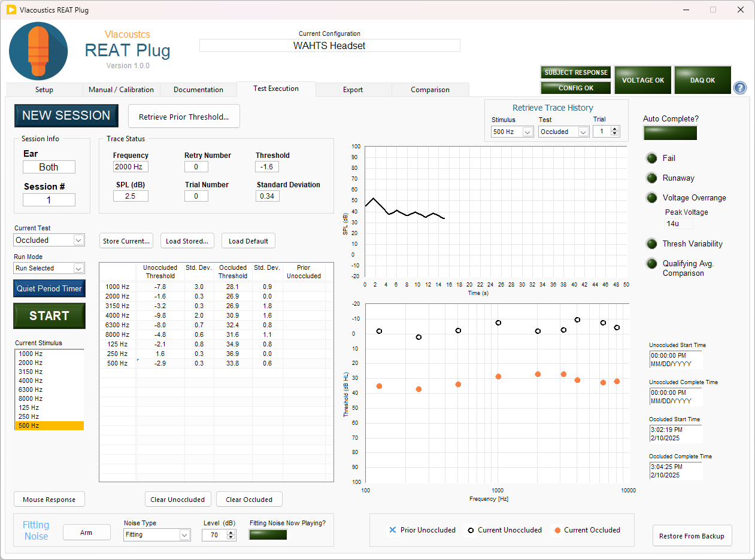The width and height of the screenshot is (755, 560).
Task: Click the Threshold field showing -1.6
Action: (268, 167)
